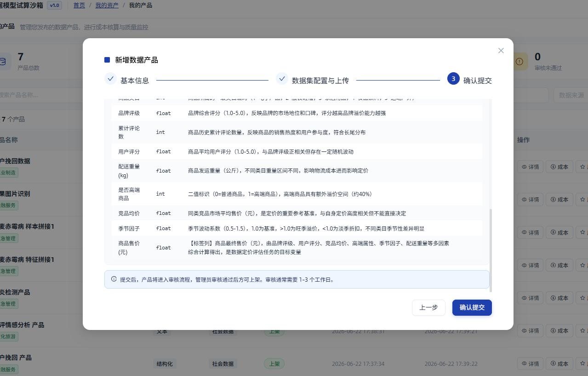This screenshot has width=588, height=376.
Task: Click the float type of 品牌评级 row
Action: pyautogui.click(x=164, y=113)
